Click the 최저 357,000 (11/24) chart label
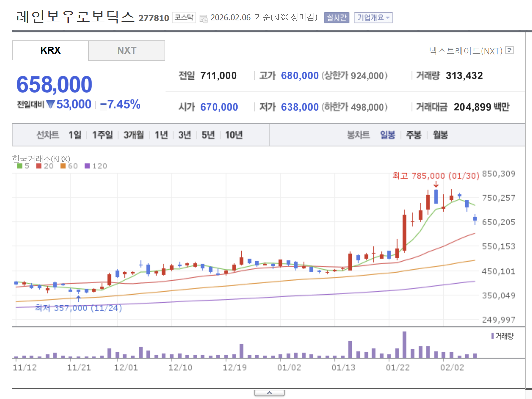Screen dimensions: 532x399 click(78, 308)
